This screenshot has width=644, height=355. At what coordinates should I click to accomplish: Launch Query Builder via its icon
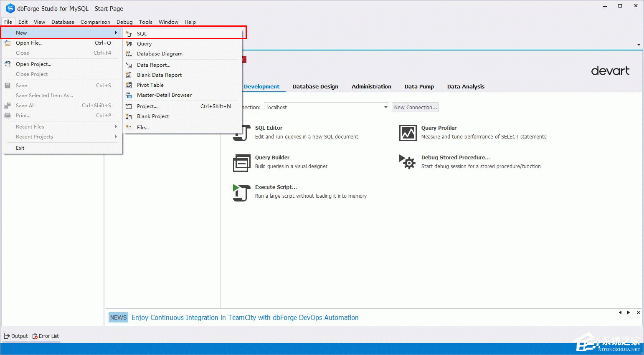241,163
